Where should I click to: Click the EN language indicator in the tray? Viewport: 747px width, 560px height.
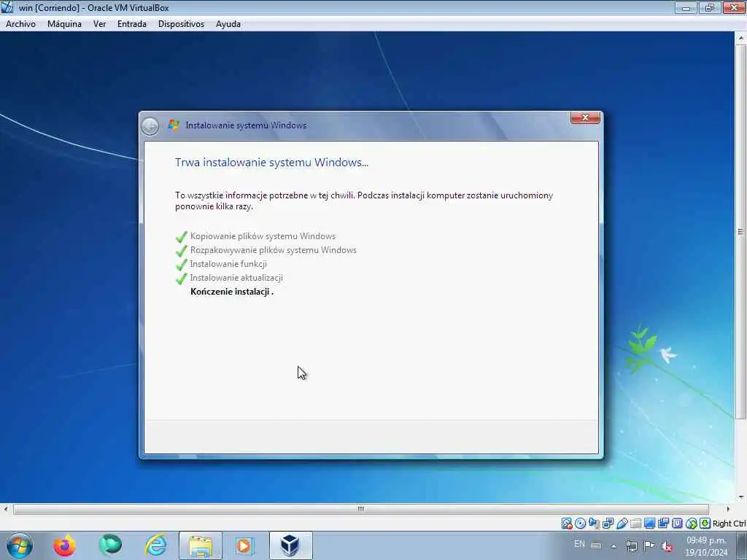[x=579, y=544]
